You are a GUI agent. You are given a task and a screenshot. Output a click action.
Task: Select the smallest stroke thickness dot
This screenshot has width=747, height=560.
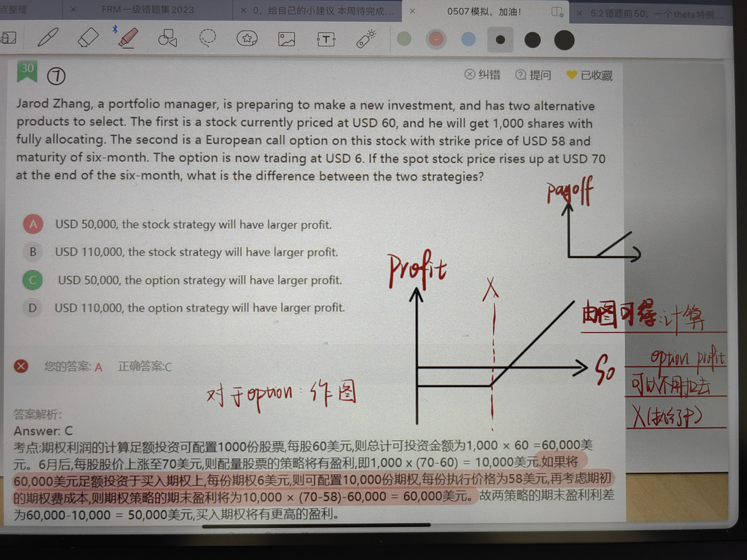click(500, 40)
